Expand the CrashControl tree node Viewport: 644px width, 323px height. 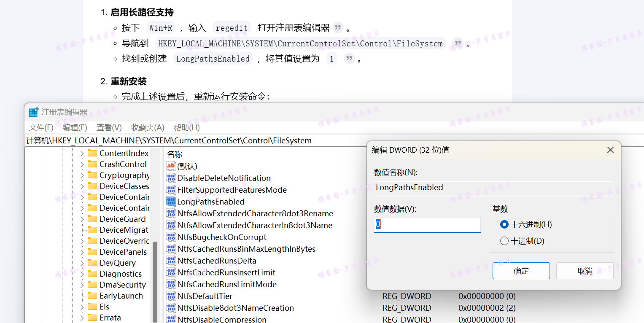[82, 164]
